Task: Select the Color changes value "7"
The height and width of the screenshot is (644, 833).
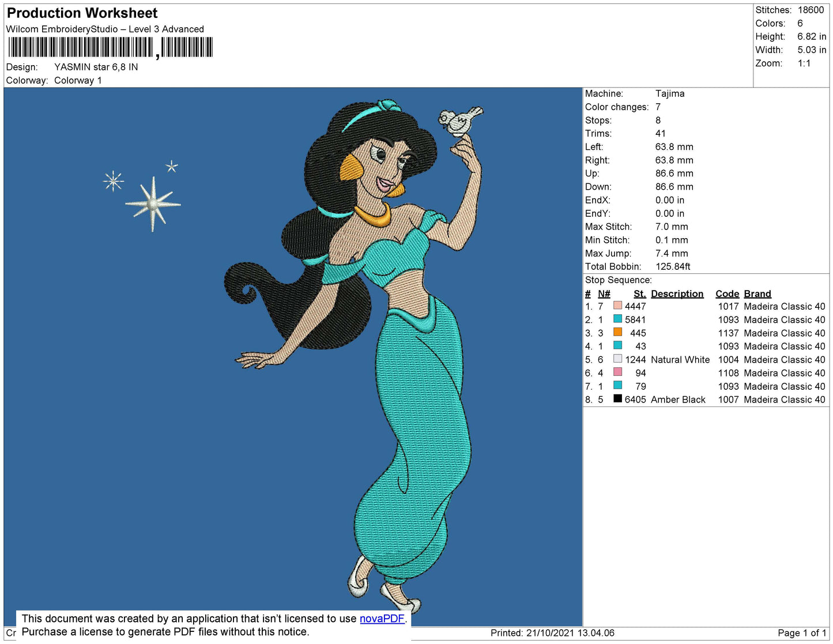Action: (658, 107)
